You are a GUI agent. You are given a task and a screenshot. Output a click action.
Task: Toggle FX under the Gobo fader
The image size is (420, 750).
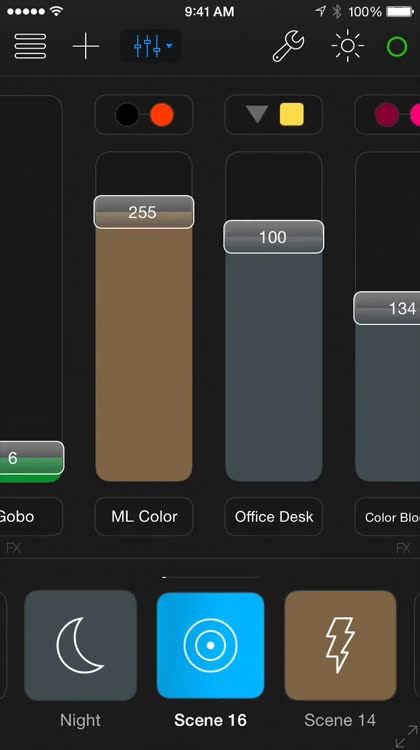(13, 548)
